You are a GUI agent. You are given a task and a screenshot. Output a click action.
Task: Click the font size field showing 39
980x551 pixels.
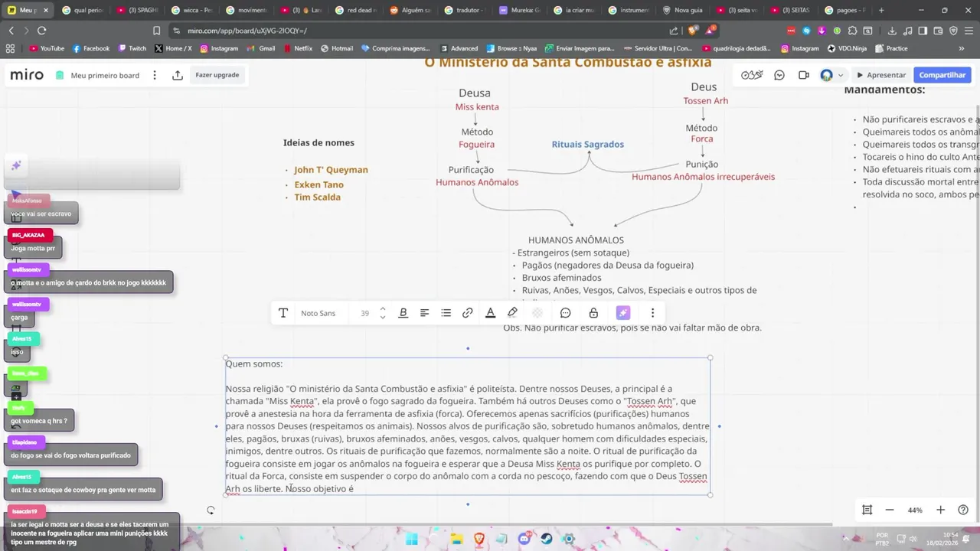364,313
